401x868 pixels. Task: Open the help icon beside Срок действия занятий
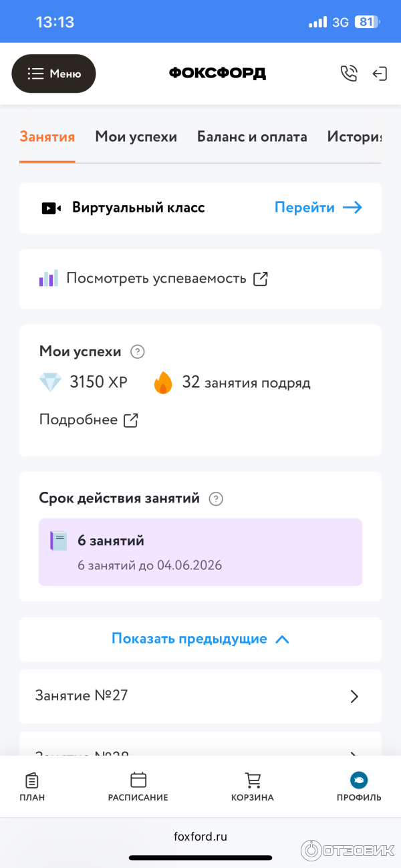(x=215, y=498)
